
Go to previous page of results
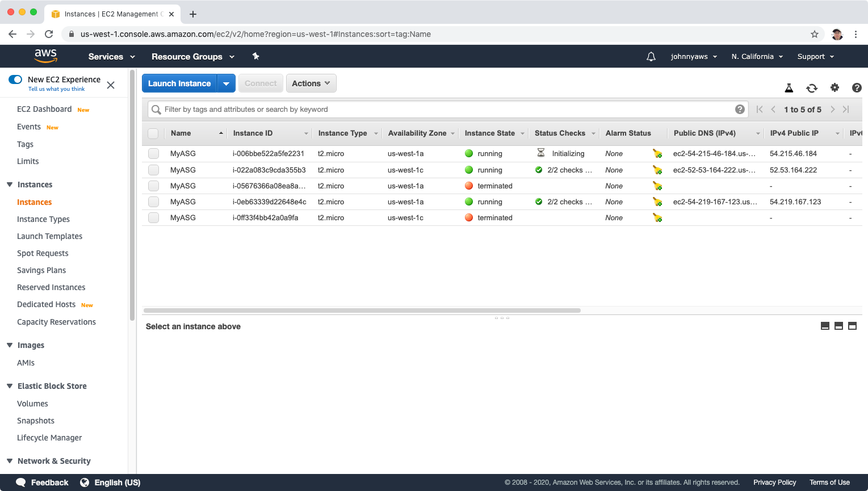(x=773, y=110)
